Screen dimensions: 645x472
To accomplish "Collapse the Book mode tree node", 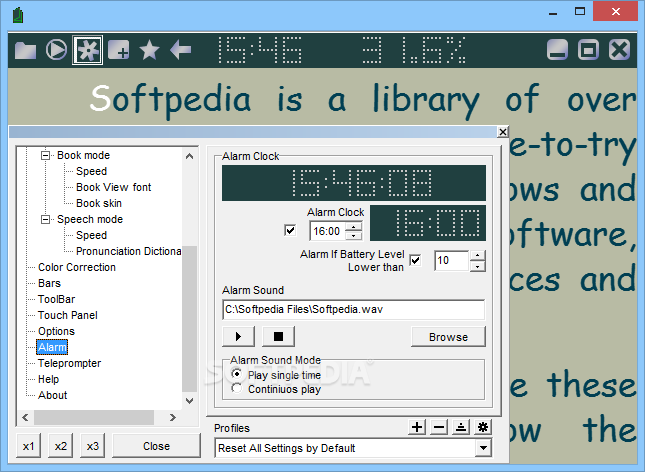I will coord(45,156).
